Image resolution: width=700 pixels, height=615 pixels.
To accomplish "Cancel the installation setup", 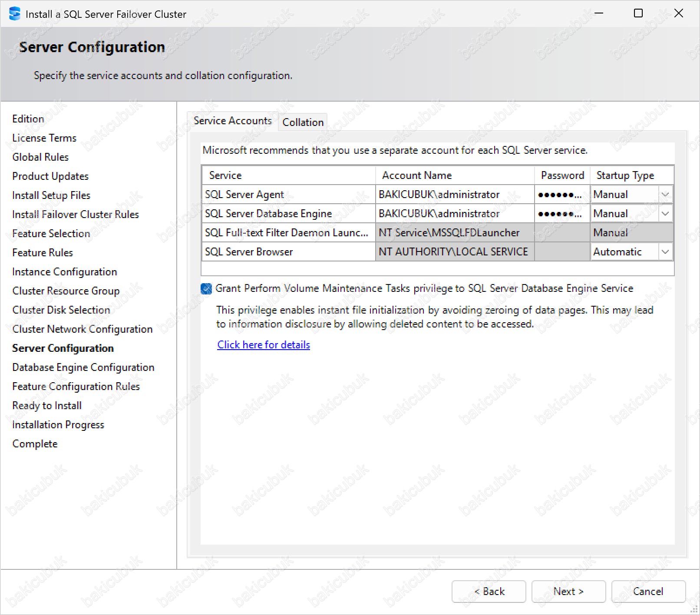I will tap(648, 592).
